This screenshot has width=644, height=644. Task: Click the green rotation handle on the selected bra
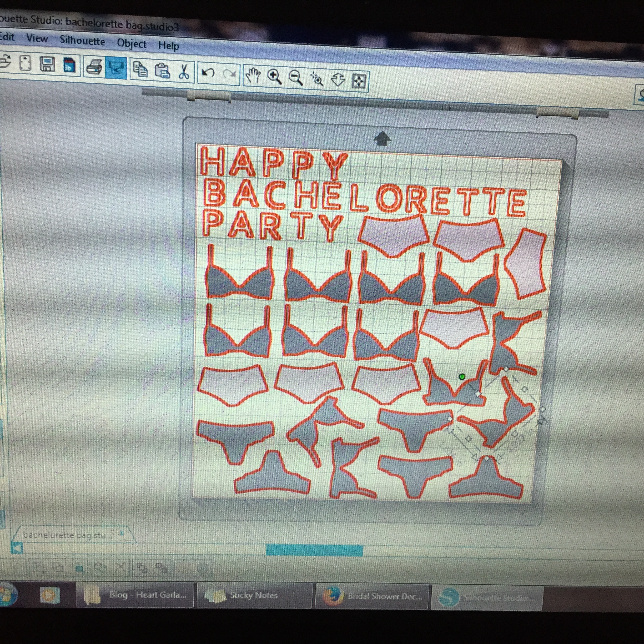pos(462,377)
